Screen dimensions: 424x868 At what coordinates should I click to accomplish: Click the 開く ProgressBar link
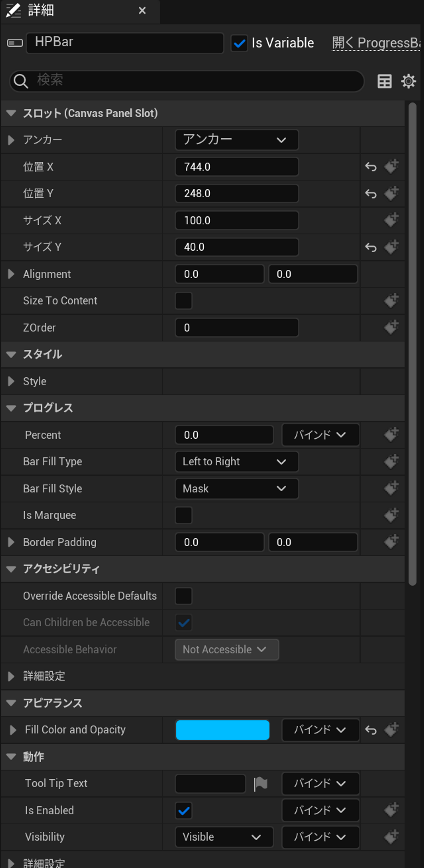coord(376,43)
